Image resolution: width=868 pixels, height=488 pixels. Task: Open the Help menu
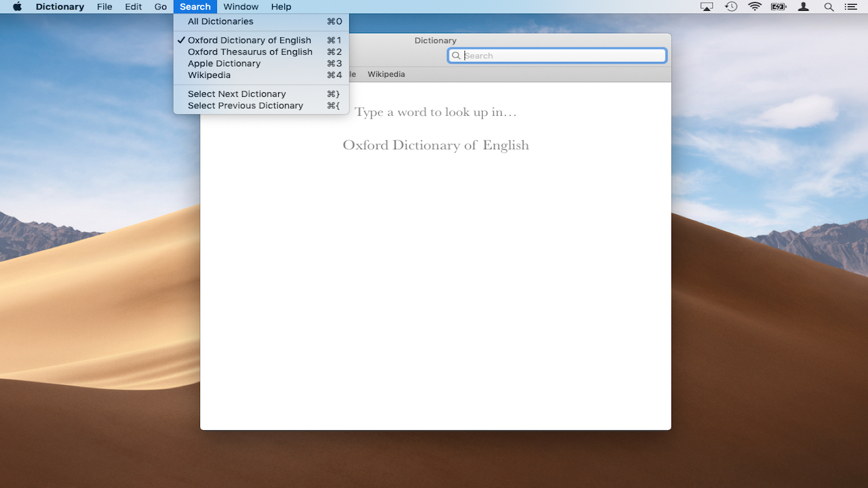point(281,7)
